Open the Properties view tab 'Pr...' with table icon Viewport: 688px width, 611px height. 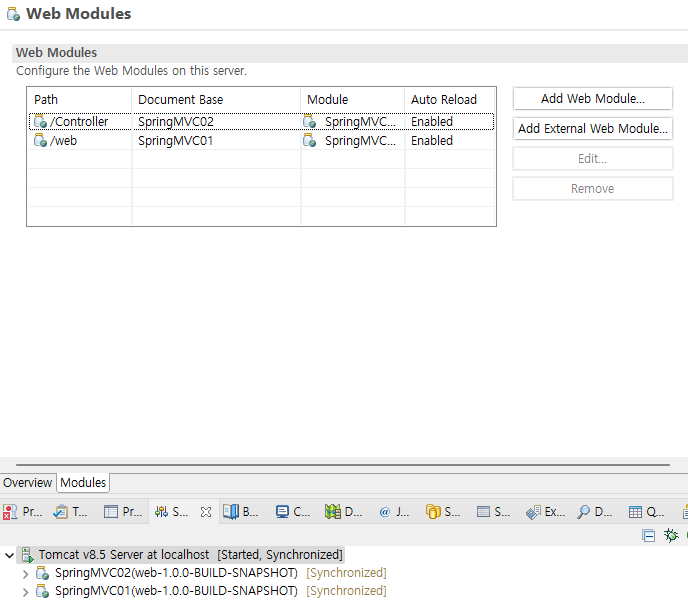click(123, 511)
